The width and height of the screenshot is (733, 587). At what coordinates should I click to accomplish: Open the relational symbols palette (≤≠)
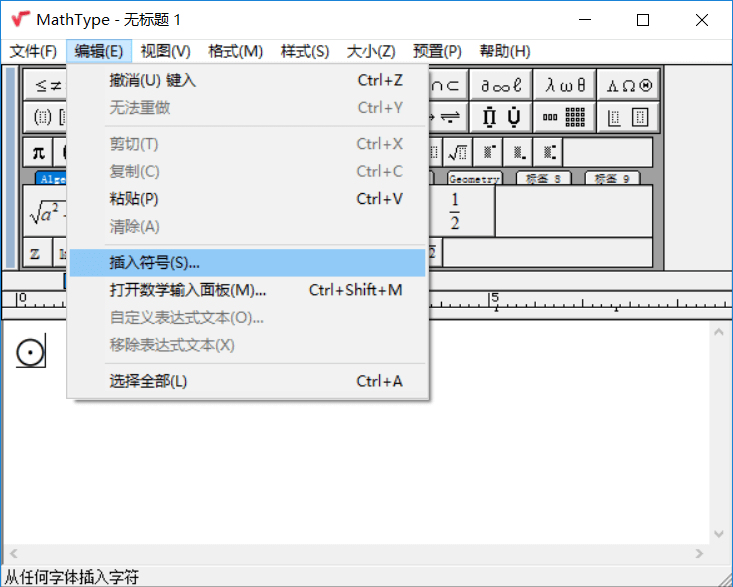coord(44,85)
